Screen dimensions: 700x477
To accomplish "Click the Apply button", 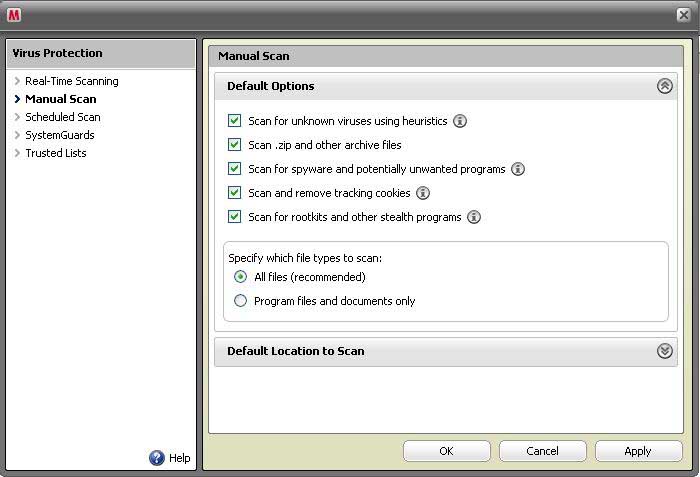I will [638, 451].
